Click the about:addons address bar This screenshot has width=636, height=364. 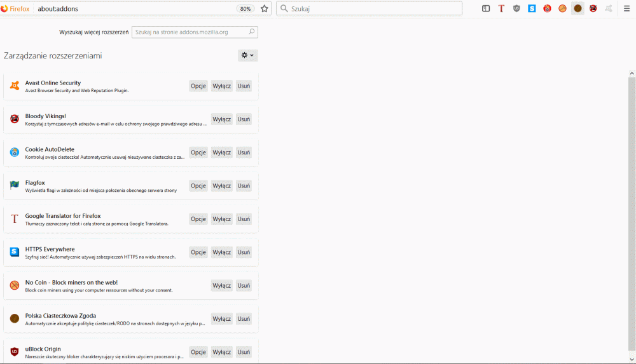tap(136, 8)
